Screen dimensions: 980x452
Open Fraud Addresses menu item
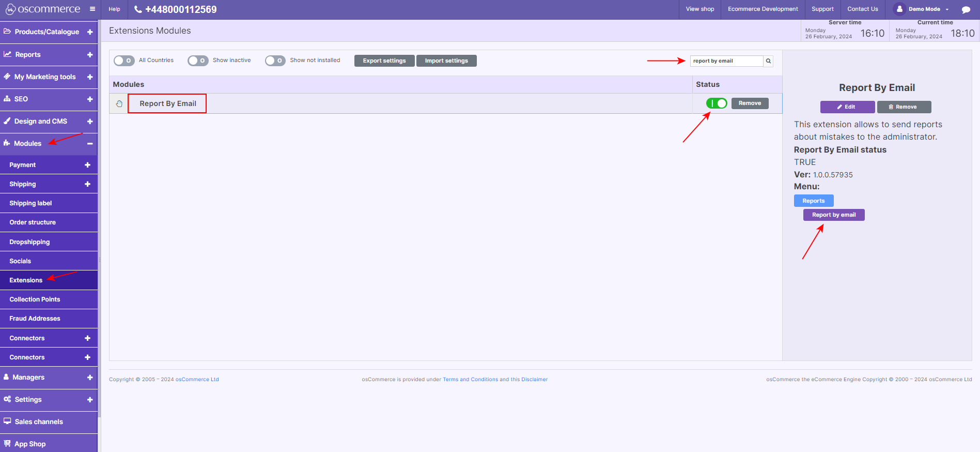[x=49, y=318]
